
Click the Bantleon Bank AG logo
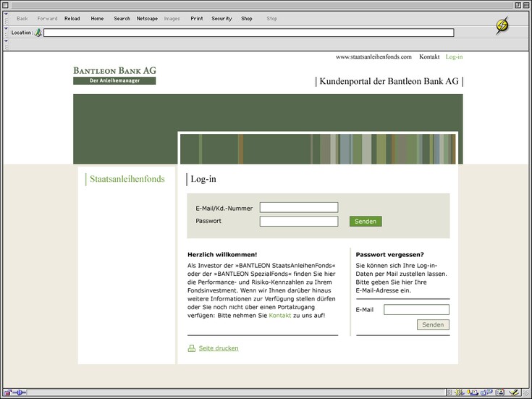click(x=114, y=75)
